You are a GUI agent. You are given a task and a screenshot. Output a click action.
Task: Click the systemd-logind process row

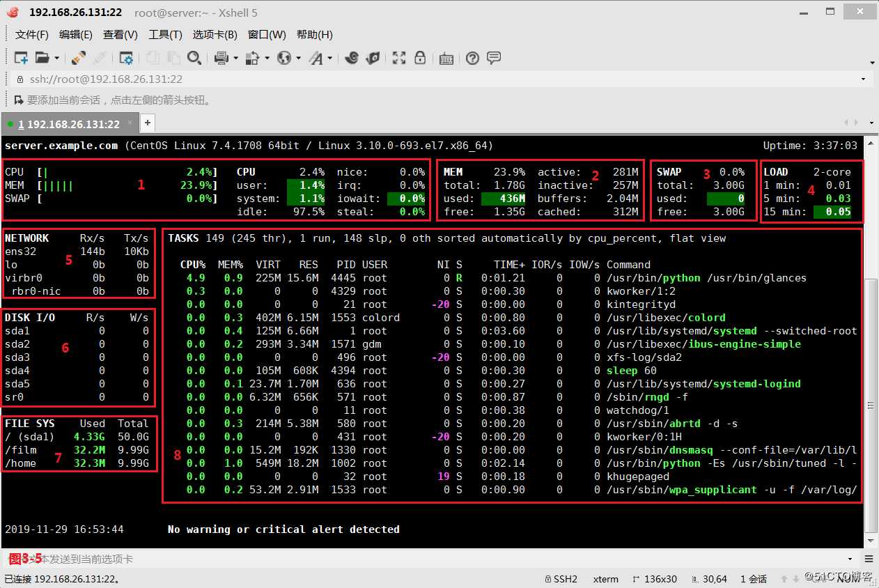pyautogui.click(x=512, y=384)
